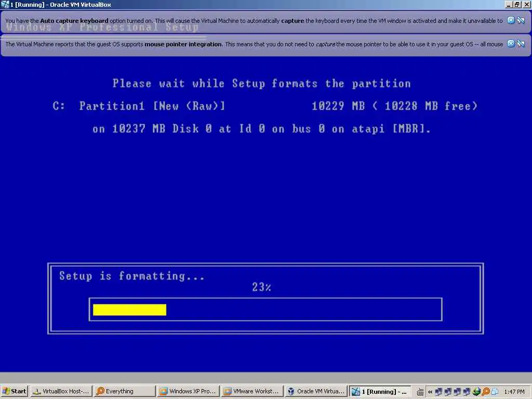Click the 'C: Partition1 [New (Raw)]' line
Viewport: 532px width, 399px height.
click(139, 106)
